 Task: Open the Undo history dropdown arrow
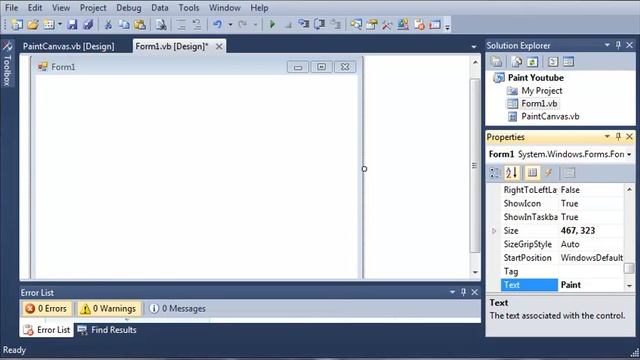pos(230,24)
